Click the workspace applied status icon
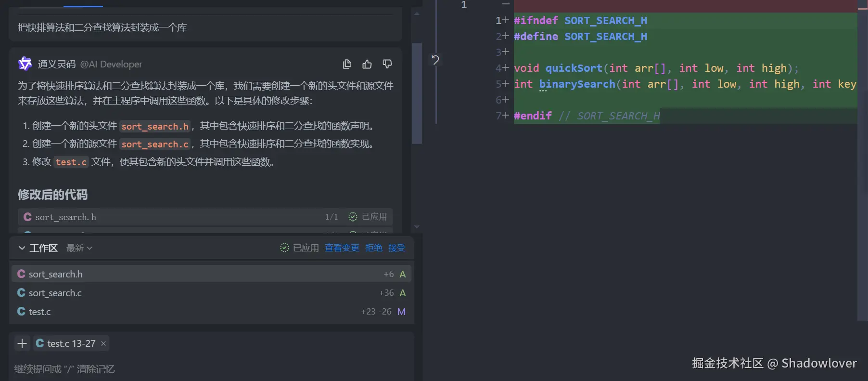This screenshot has width=868, height=381. 284,248
